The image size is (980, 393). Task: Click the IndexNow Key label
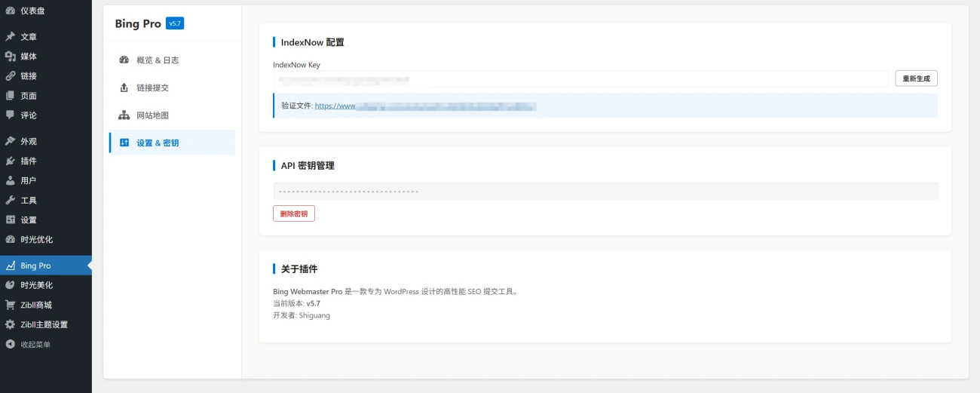tap(296, 65)
